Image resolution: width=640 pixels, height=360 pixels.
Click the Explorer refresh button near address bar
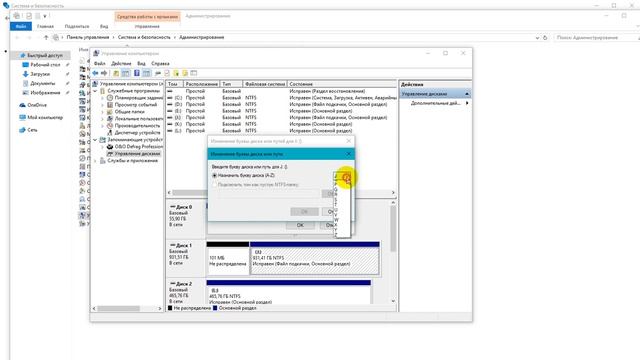[x=544, y=38]
